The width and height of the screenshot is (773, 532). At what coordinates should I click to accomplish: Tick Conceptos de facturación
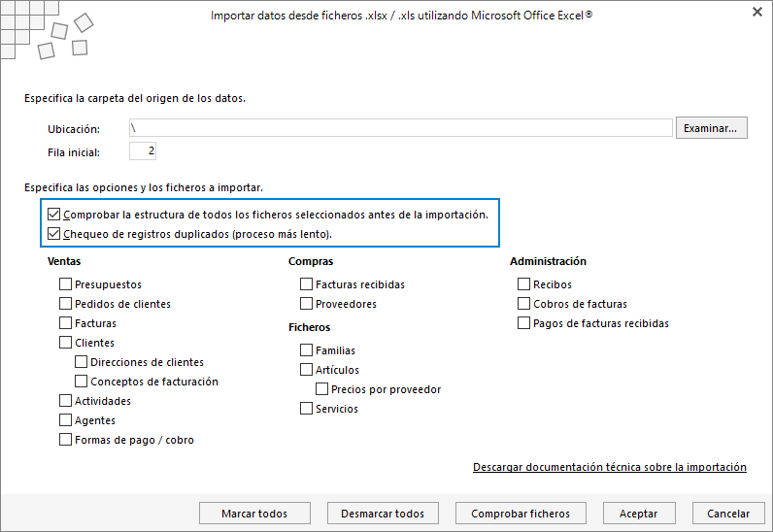tap(81, 382)
